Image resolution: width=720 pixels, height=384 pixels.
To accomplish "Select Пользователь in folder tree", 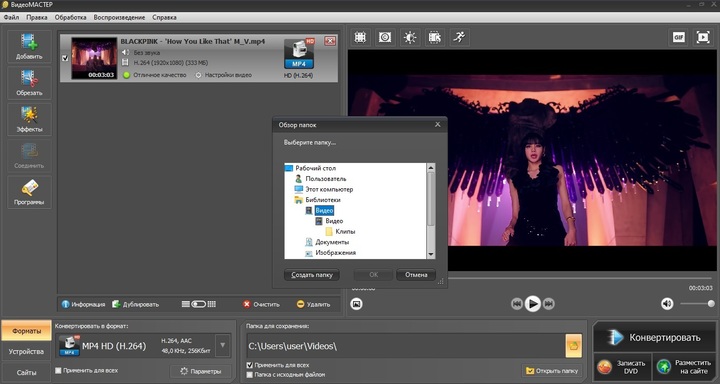I will tap(326, 179).
